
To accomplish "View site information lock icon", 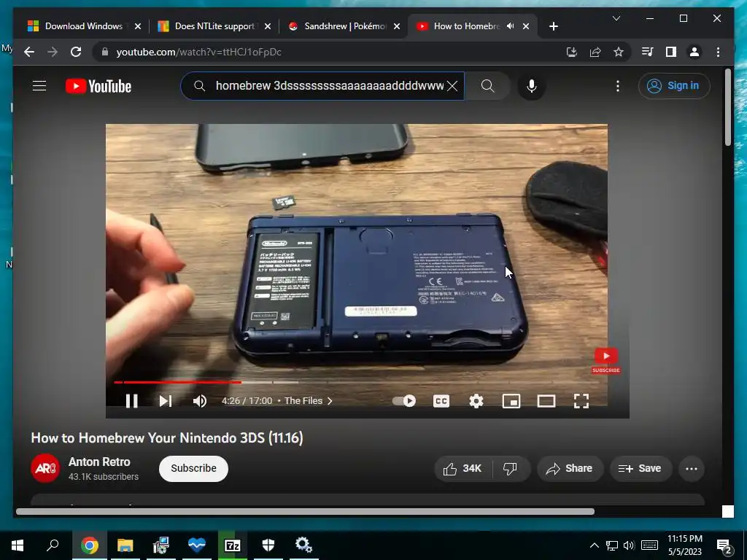I will pyautogui.click(x=105, y=52).
